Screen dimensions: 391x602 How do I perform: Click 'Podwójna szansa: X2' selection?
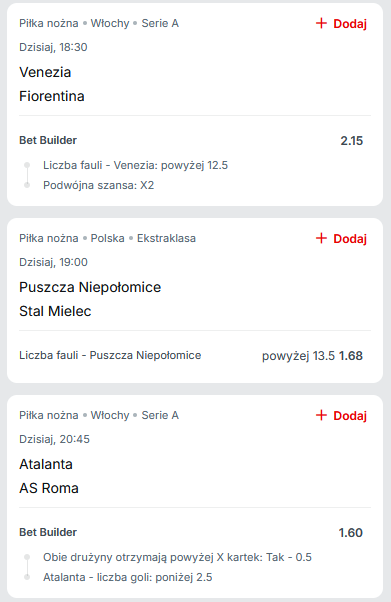(x=98, y=185)
